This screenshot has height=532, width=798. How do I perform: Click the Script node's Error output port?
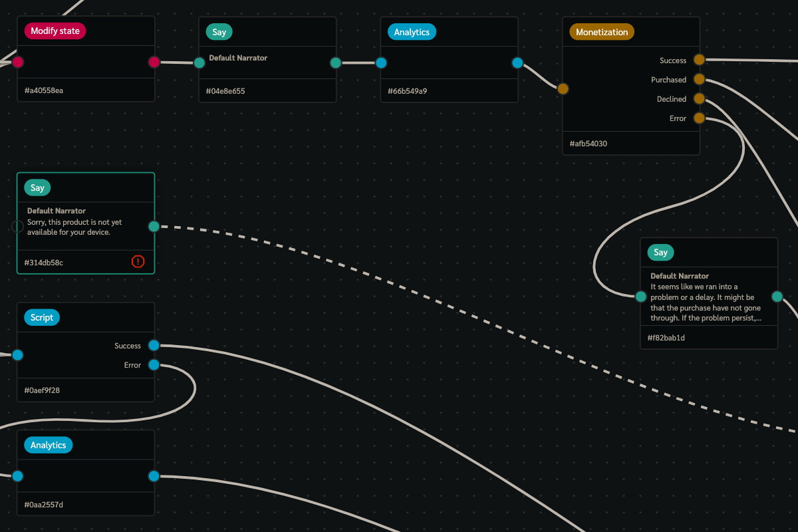[x=154, y=364]
